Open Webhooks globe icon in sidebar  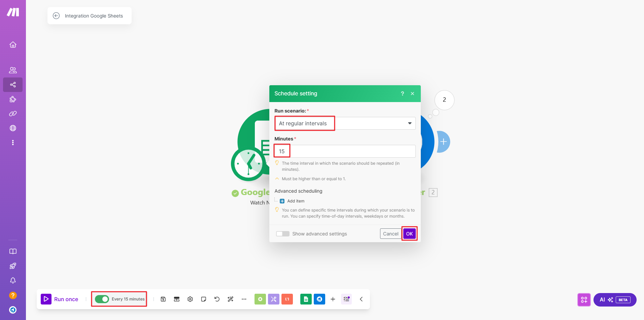coord(13,128)
